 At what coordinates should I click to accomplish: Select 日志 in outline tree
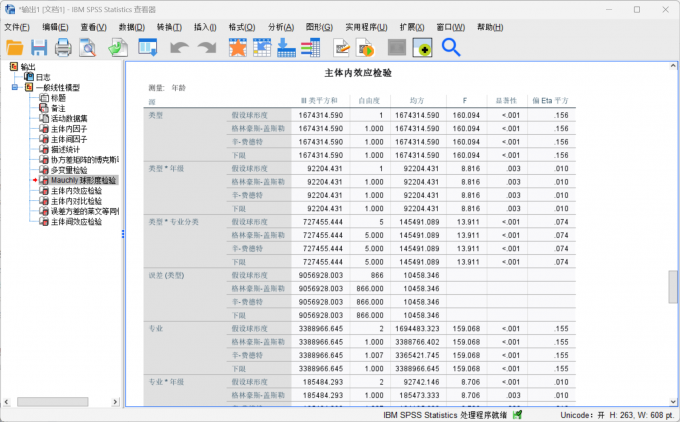43,77
